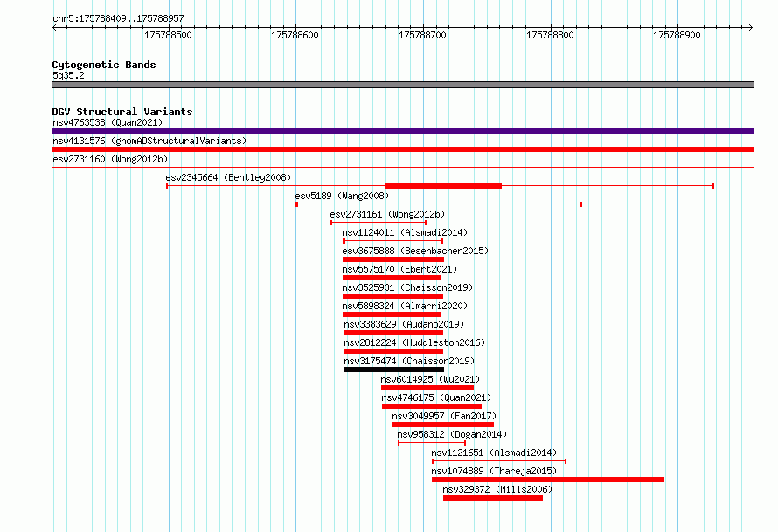Open nsv5575170 (Ebert2021) variant

point(399,269)
